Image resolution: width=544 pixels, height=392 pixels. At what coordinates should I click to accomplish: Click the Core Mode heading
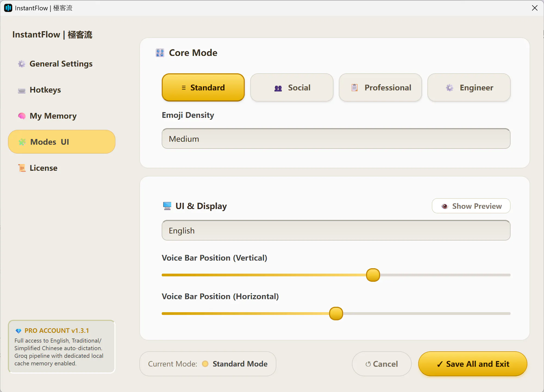tap(193, 53)
